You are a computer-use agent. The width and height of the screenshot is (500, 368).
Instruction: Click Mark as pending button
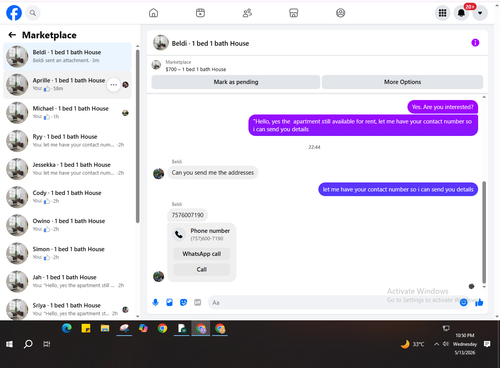(236, 82)
